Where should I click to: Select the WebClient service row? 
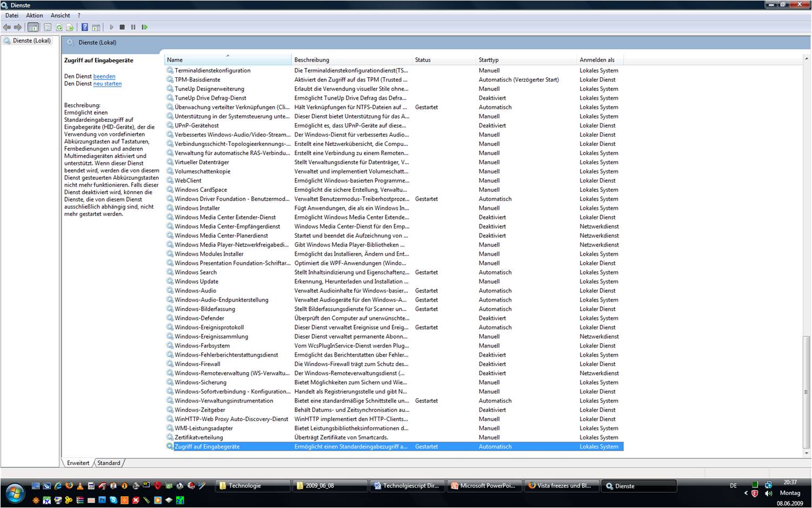(x=394, y=181)
